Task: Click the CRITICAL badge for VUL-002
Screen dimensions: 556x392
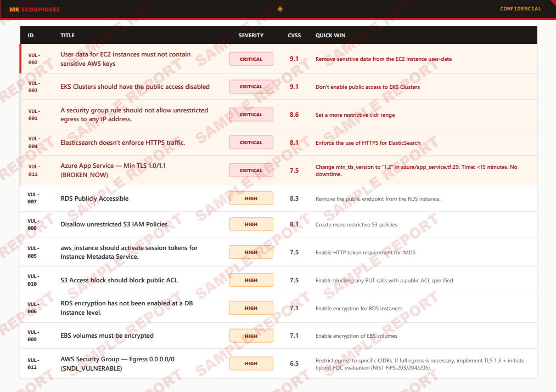Action: pyautogui.click(x=251, y=59)
